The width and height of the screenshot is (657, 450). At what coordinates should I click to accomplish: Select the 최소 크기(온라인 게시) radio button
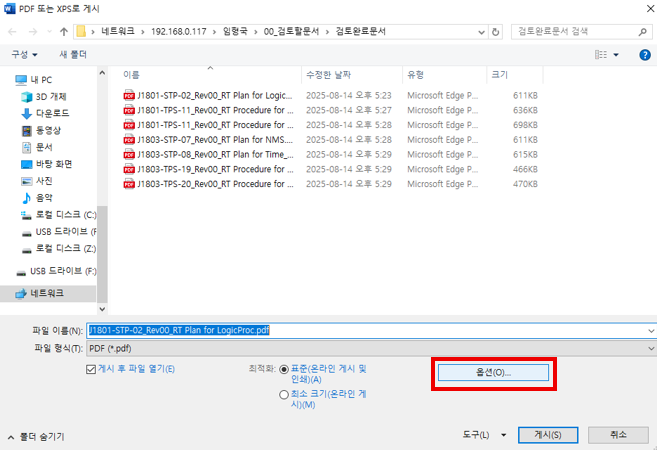click(x=285, y=395)
